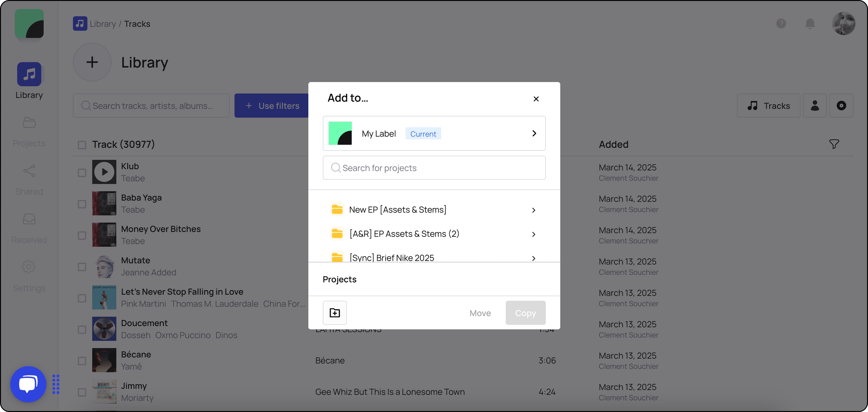This screenshot has width=868, height=412.
Task: Click the Search for projects field
Action: click(x=434, y=168)
